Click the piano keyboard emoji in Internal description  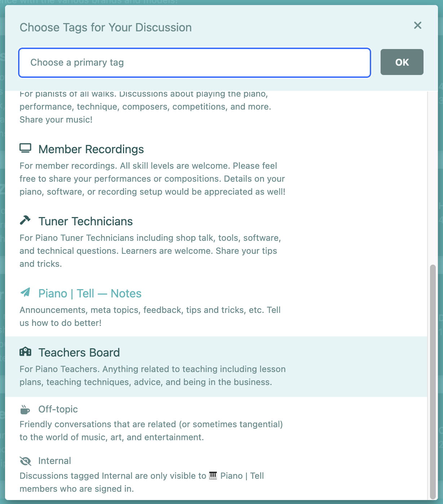click(x=213, y=476)
